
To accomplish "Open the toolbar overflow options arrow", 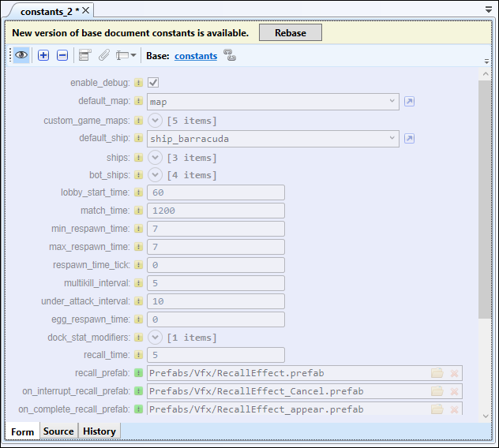I will click(486, 61).
